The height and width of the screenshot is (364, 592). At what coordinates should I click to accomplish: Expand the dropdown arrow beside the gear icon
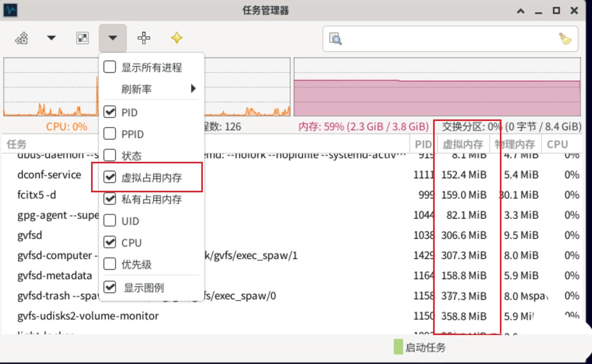(51, 38)
